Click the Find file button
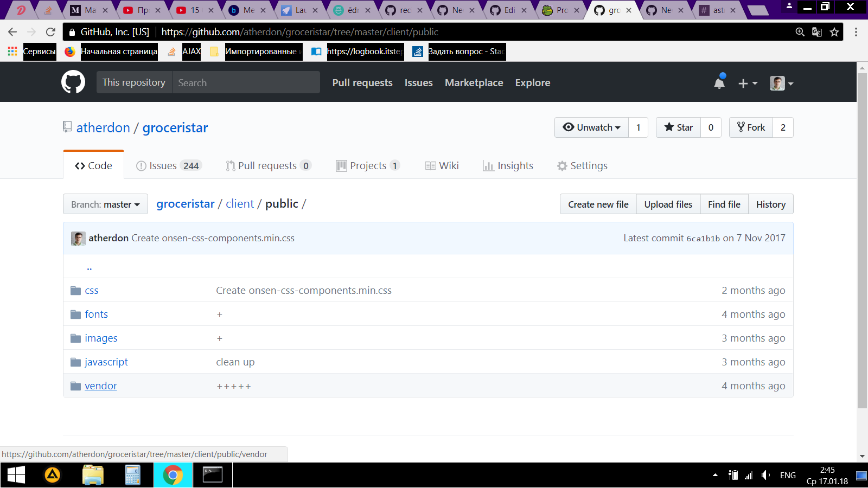Image resolution: width=868 pixels, height=488 pixels. pyautogui.click(x=724, y=204)
